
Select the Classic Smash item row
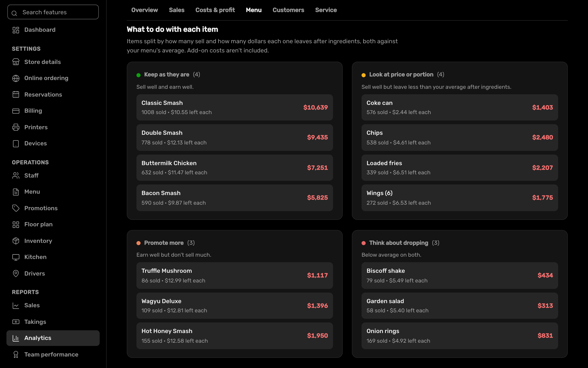pos(235,107)
